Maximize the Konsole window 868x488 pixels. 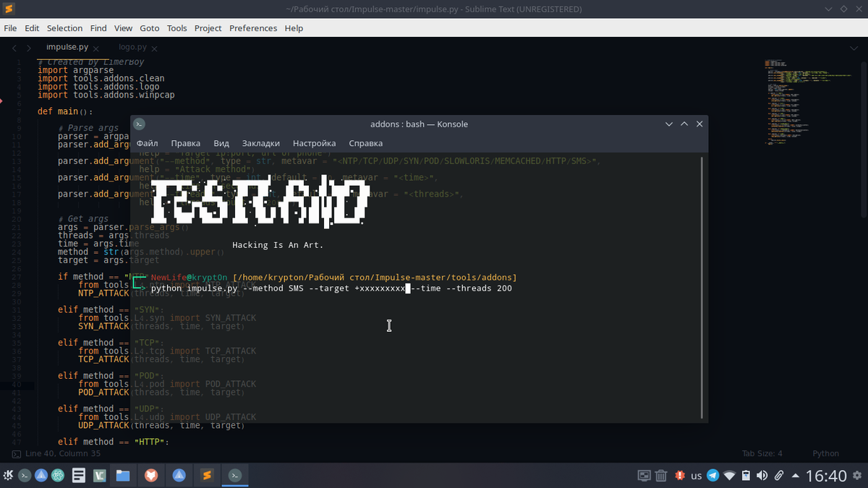click(x=684, y=124)
